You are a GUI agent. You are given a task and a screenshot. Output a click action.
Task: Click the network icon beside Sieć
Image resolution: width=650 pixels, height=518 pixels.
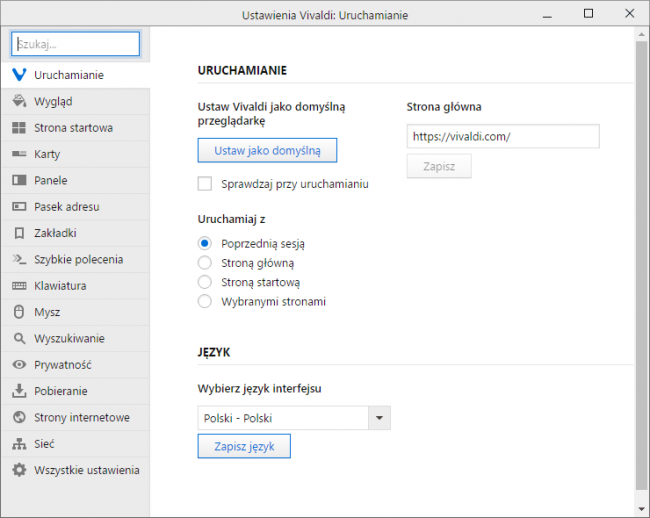19,444
